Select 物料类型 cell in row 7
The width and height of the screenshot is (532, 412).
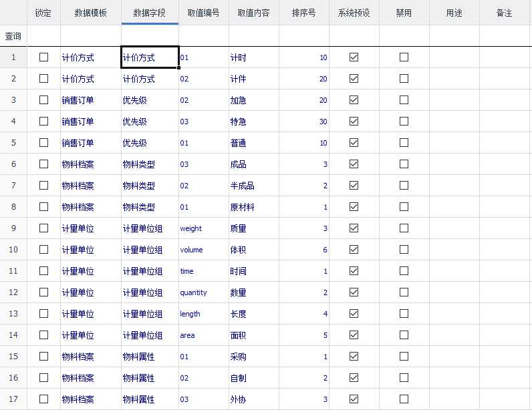click(x=150, y=185)
